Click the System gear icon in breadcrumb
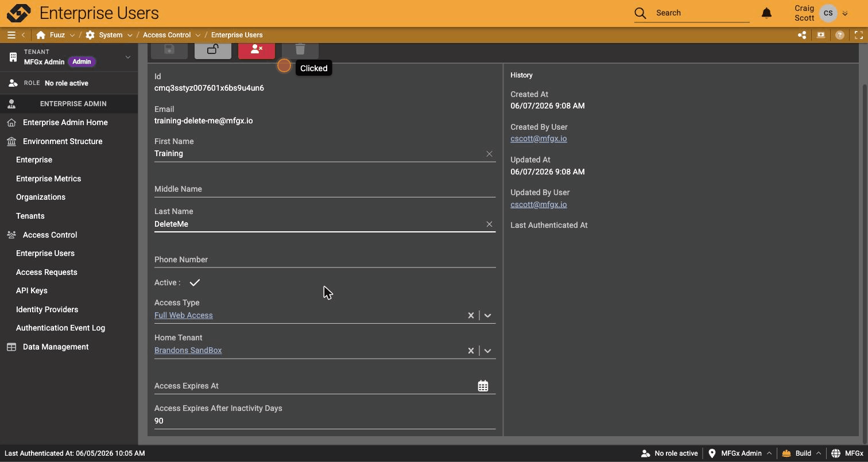868x462 pixels. click(x=90, y=35)
